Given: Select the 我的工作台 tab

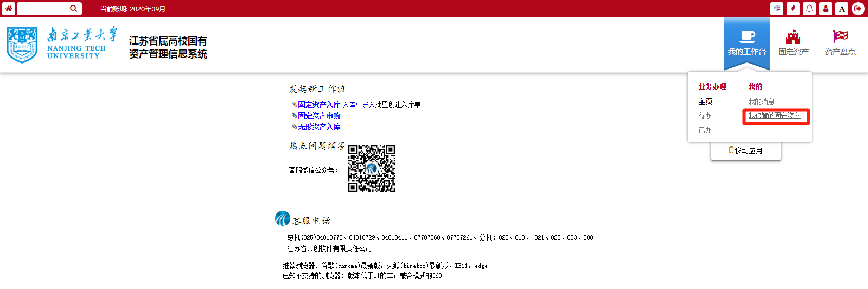Looking at the screenshot, I should click(746, 43).
